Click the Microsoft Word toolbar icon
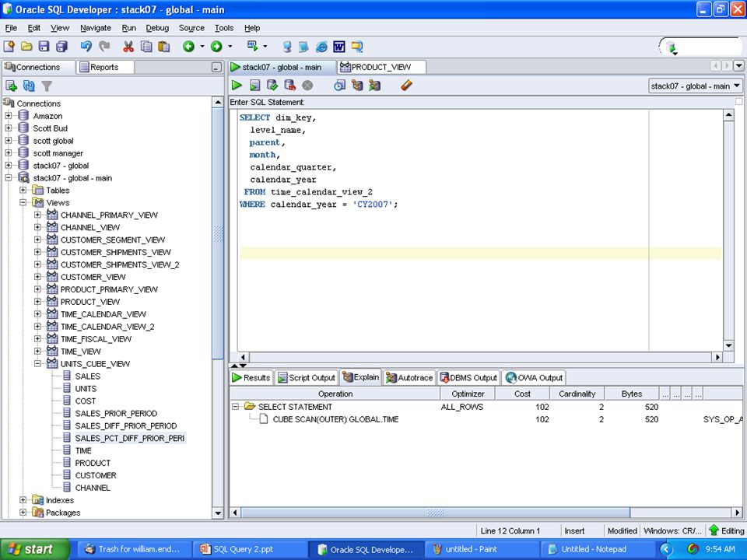The height and width of the screenshot is (560, 747). pos(339,46)
